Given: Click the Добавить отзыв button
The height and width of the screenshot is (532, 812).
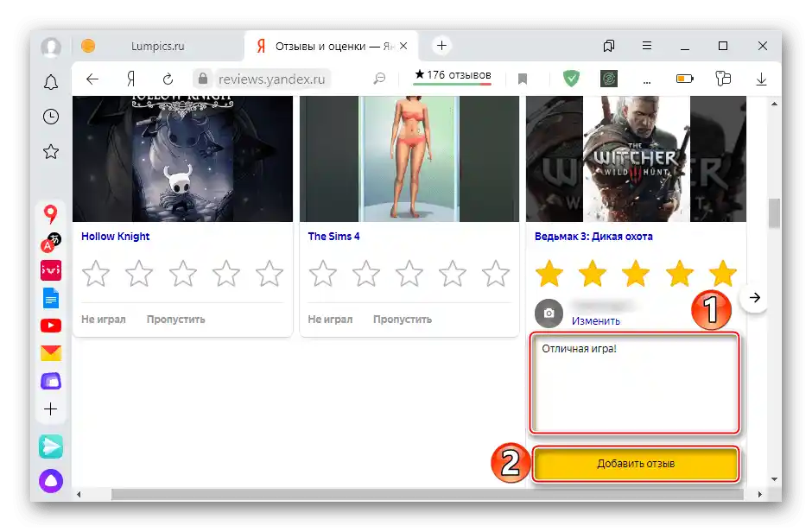Looking at the screenshot, I should pos(636,464).
